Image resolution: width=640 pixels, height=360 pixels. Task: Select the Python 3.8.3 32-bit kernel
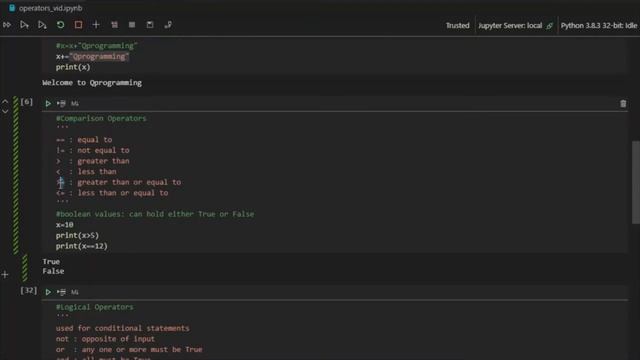(x=598, y=25)
